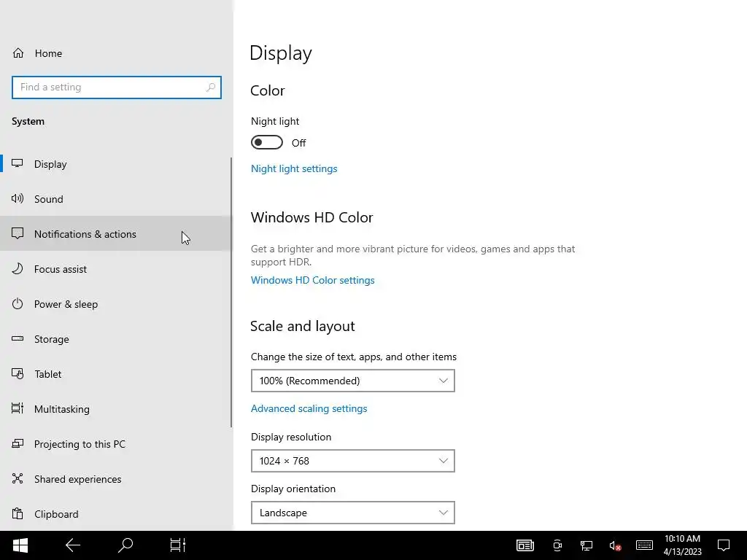Open Power & sleep settings page

point(116,304)
